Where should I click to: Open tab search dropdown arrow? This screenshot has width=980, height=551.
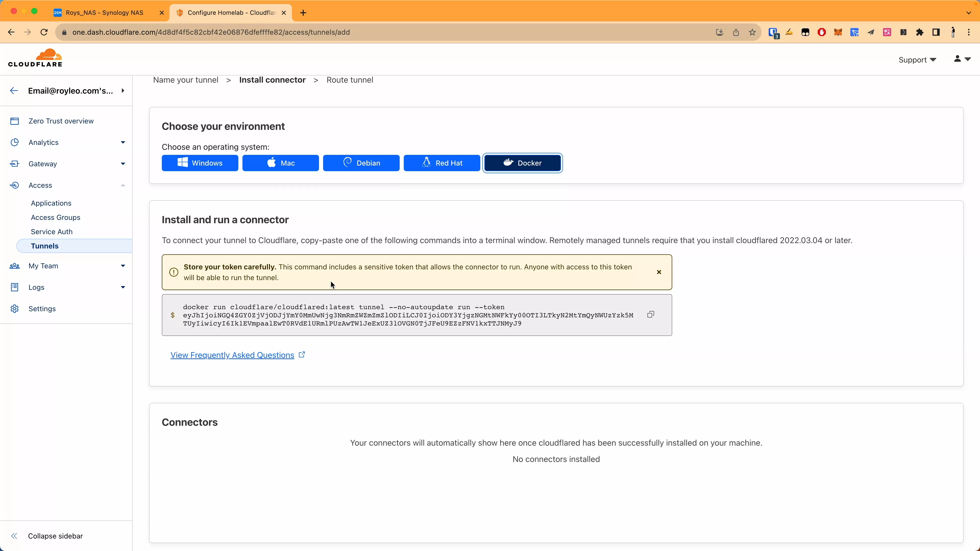968,12
